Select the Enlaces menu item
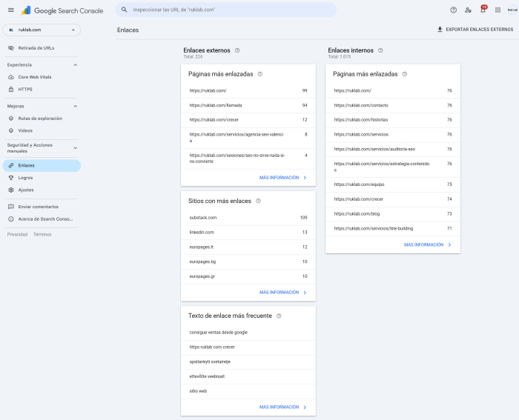Viewport: 519px width, 420px height. point(42,165)
